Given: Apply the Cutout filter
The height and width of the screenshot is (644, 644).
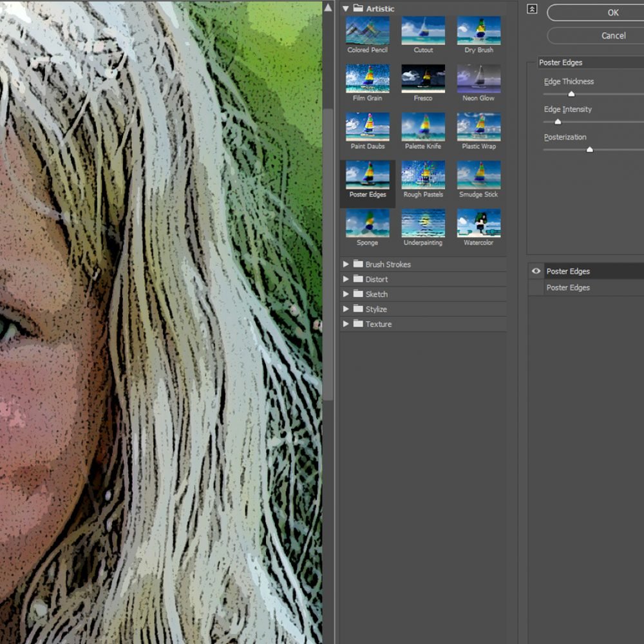Looking at the screenshot, I should click(423, 30).
